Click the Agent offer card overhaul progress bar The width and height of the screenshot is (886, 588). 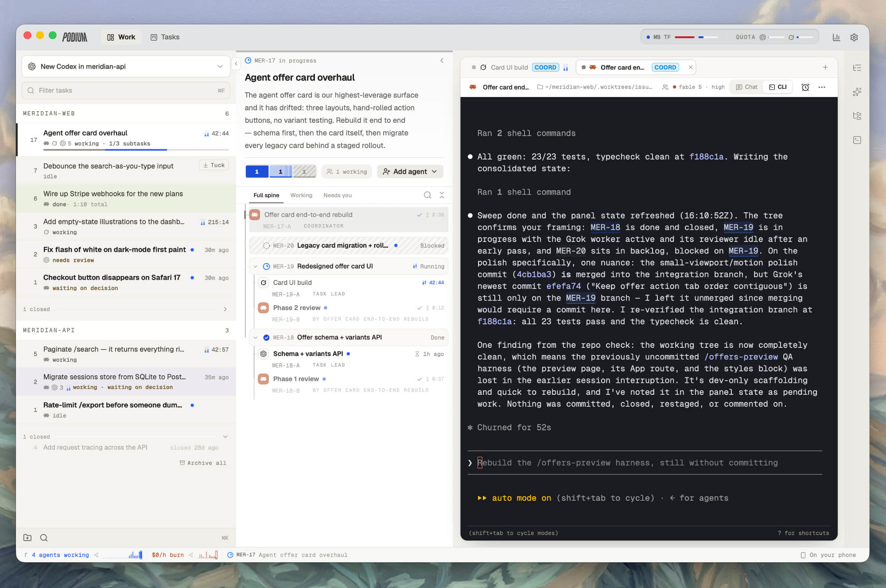[136, 150]
